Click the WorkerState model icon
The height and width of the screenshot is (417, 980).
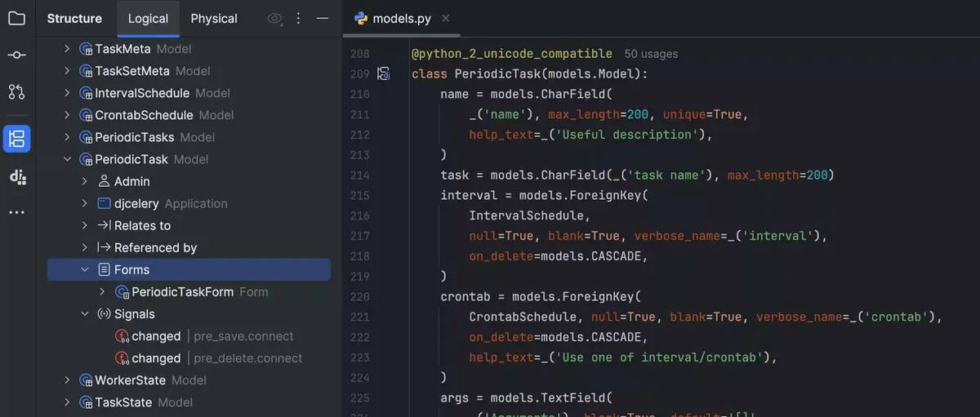(x=86, y=380)
